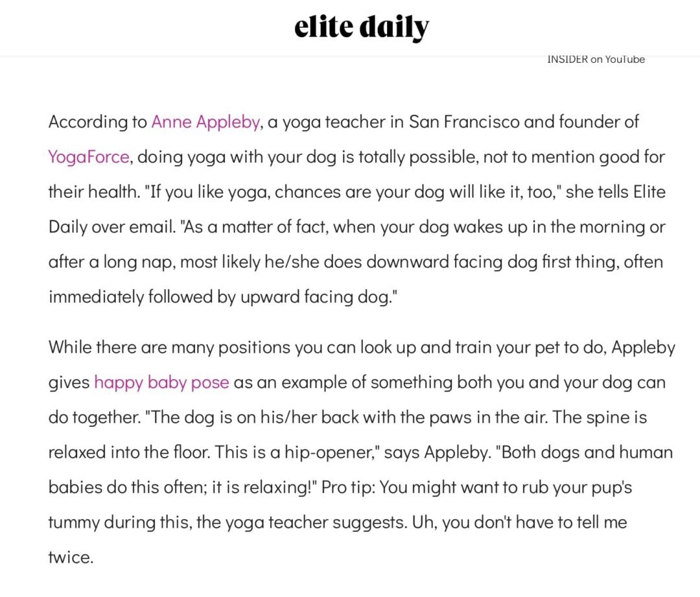Click 'While there are many positions' sentence start
Viewport: 700px width, 597px height.
pos(169,347)
